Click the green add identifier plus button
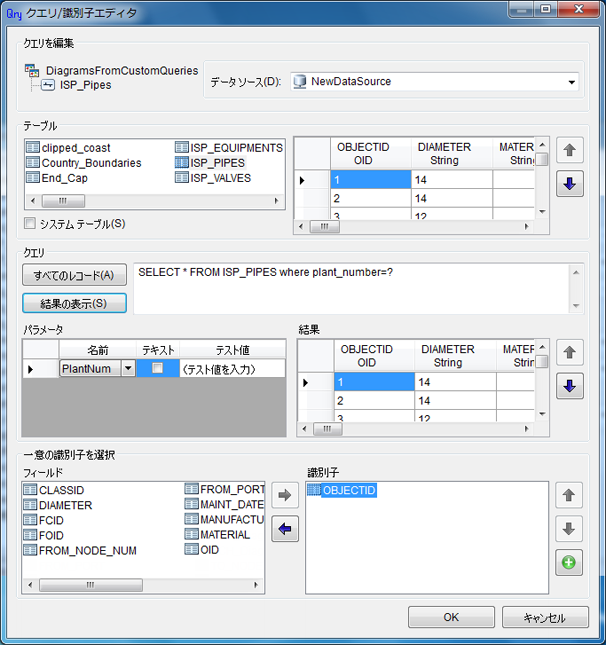This screenshot has width=606, height=645. (x=569, y=563)
